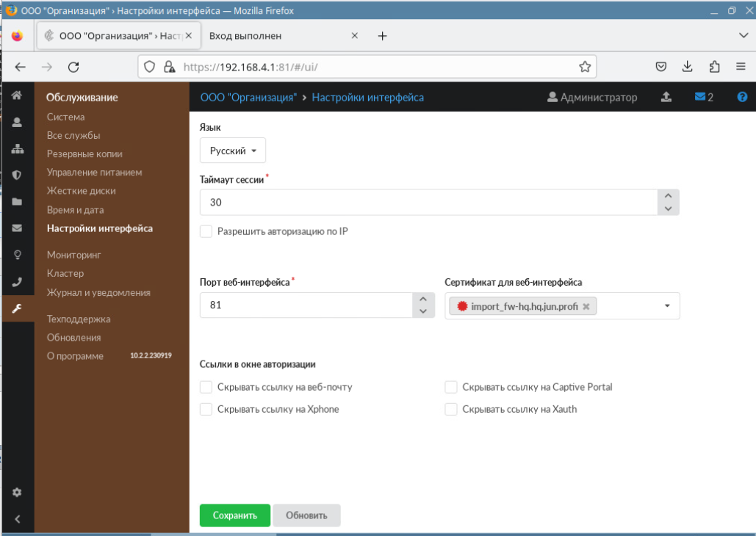Screen dimensions: 756x536
Task: Enable 'Разрешить авторизацию по IP' checkbox
Action: pyautogui.click(x=206, y=232)
